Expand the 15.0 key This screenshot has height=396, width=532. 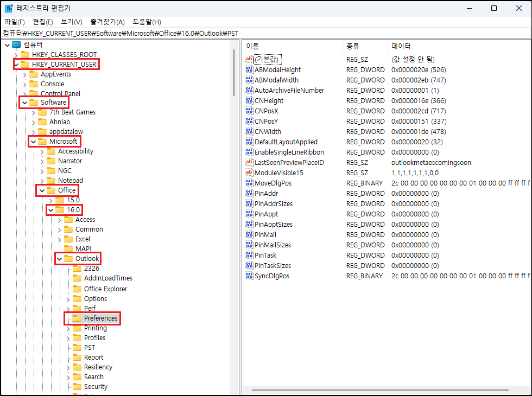pyautogui.click(x=51, y=200)
